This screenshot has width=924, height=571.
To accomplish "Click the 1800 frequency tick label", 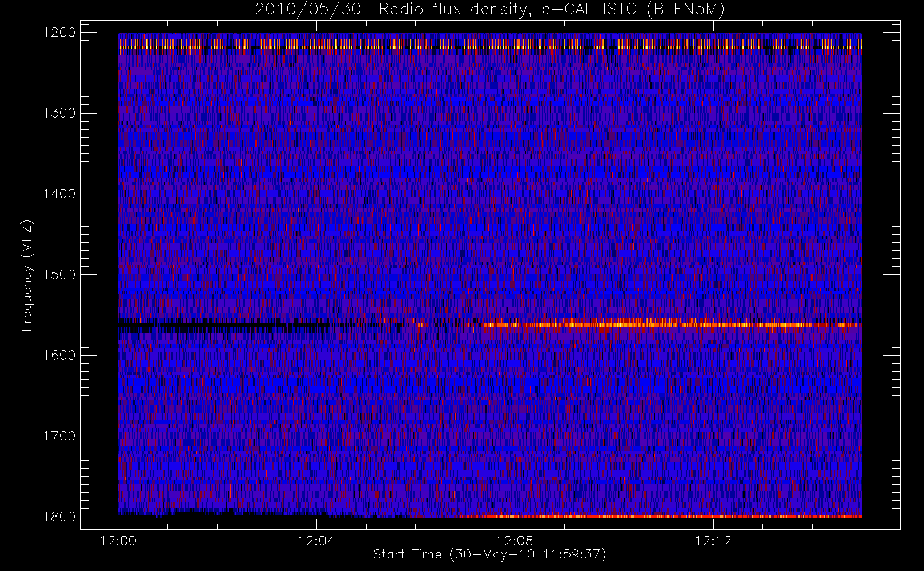I will coord(59,517).
